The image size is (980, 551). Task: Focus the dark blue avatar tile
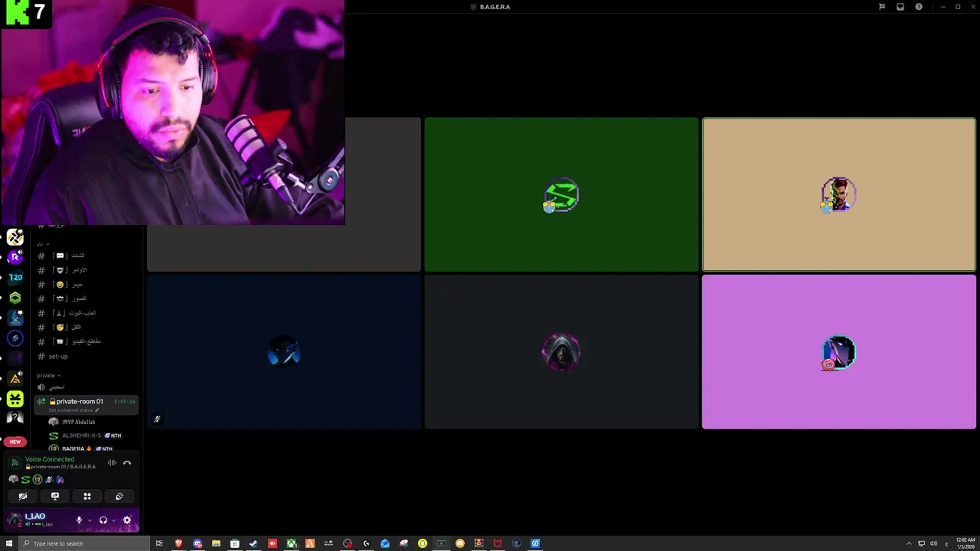click(284, 352)
